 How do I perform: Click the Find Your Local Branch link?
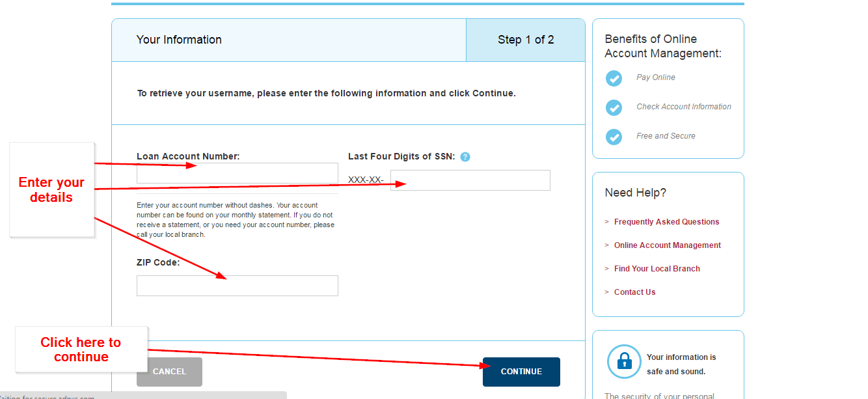[x=657, y=268]
